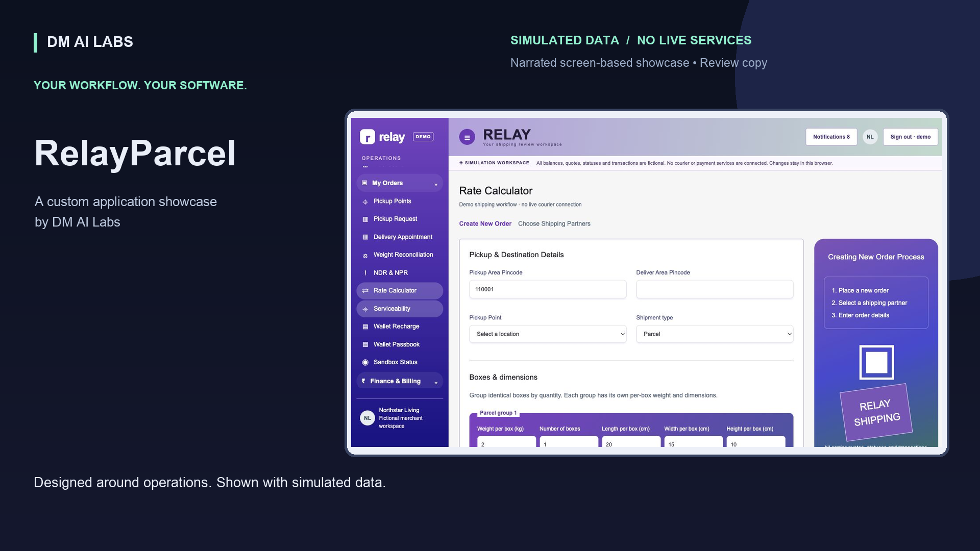Click the Sign out · demo button
980x551 pixels.
(910, 137)
